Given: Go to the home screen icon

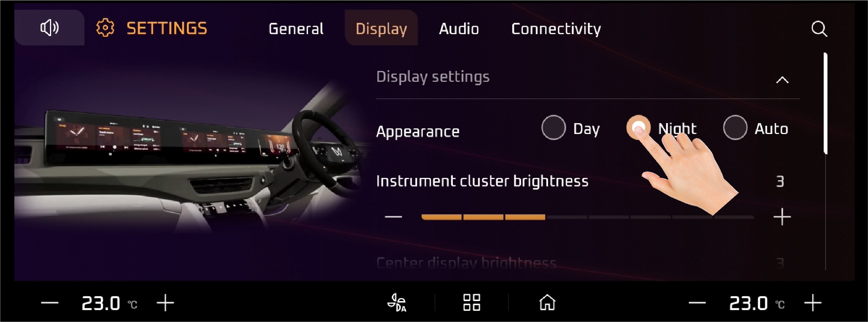Looking at the screenshot, I should pos(547,303).
